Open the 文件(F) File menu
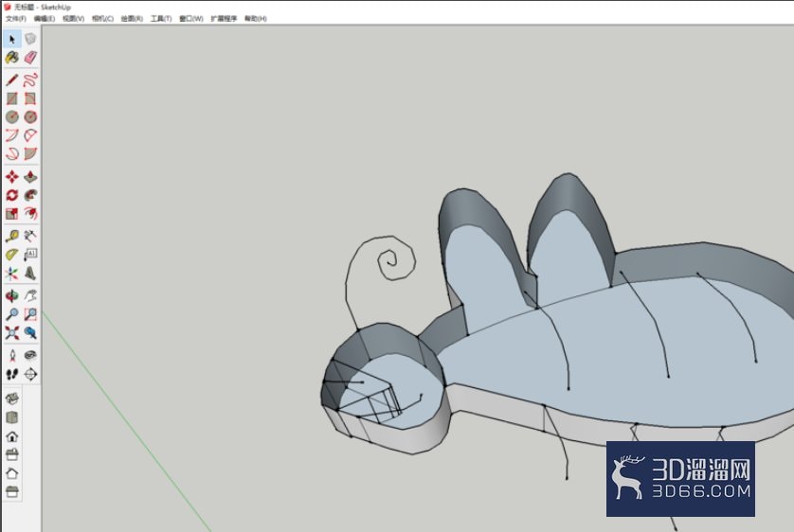This screenshot has height=532, width=794. tap(16, 19)
